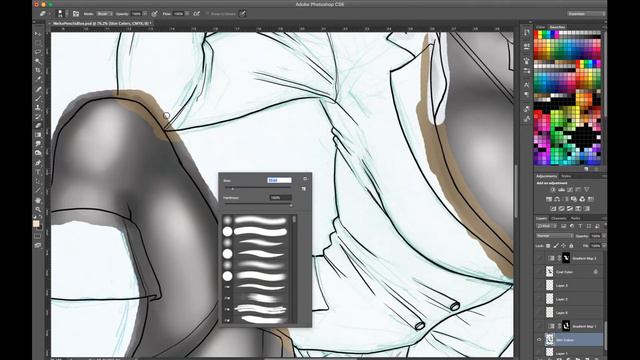Select the Crop tool
The width and height of the screenshot is (640, 360).
38,70
